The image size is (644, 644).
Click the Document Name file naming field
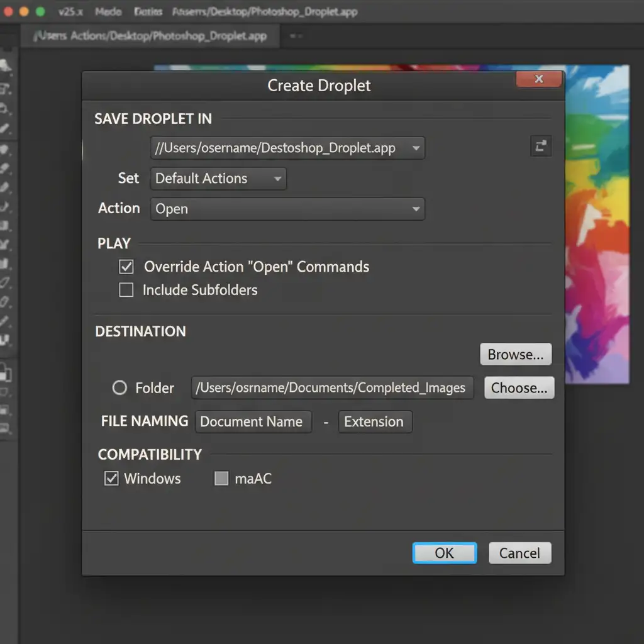point(253,422)
